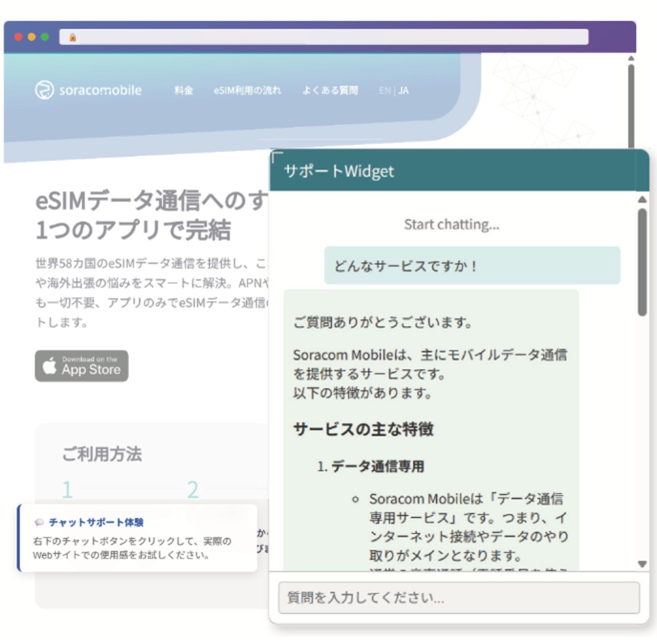The image size is (657, 644).
Task: Click the ご利用方法 section heading
Action: [102, 454]
